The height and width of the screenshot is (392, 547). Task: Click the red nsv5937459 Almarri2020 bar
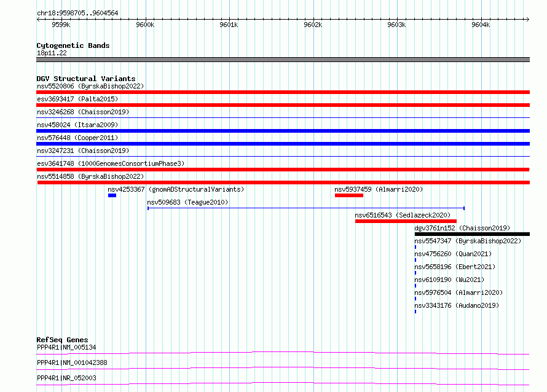click(x=349, y=195)
